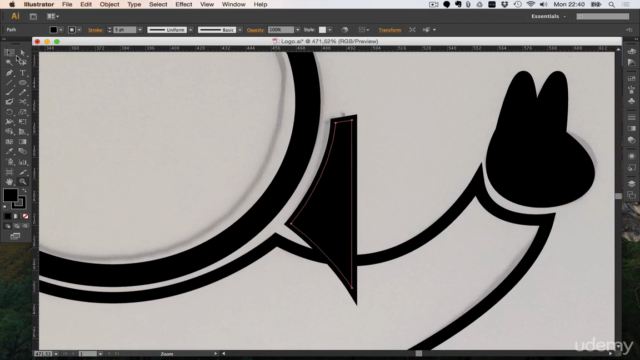This screenshot has height=360, width=640.
Task: Select the Selection tool in the toolbox
Action: (x=9, y=53)
